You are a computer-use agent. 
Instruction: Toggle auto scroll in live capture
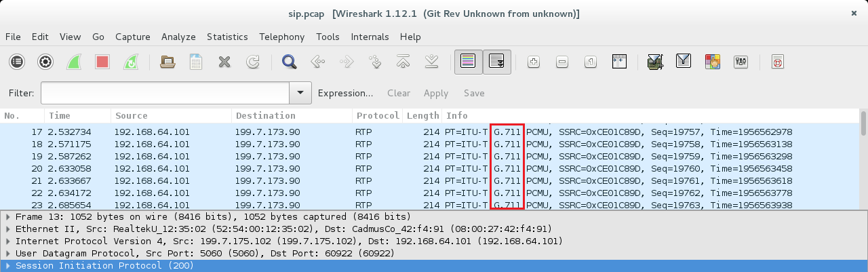click(496, 62)
